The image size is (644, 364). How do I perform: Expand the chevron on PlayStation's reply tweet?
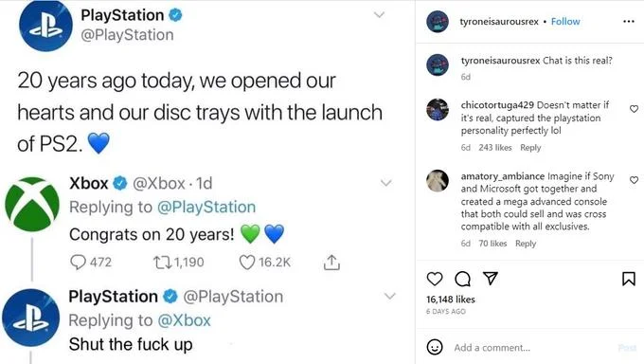point(390,296)
